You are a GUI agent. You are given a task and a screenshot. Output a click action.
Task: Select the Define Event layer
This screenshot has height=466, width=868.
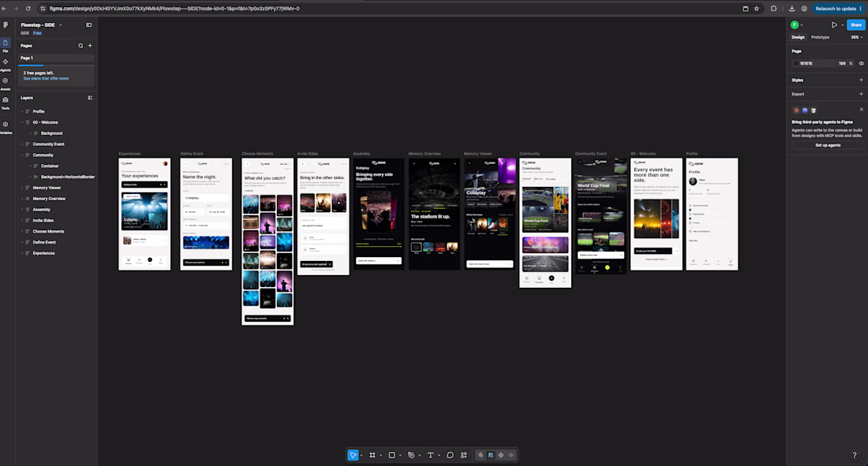pyautogui.click(x=44, y=242)
